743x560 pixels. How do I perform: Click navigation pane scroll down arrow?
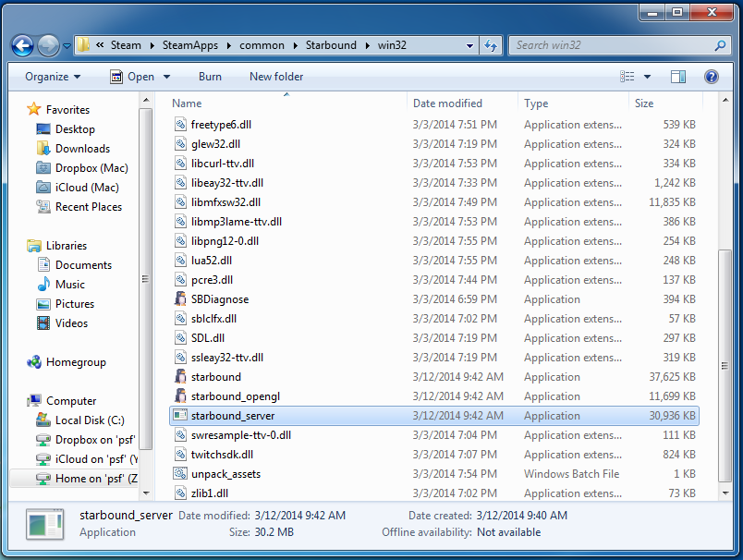(146, 493)
